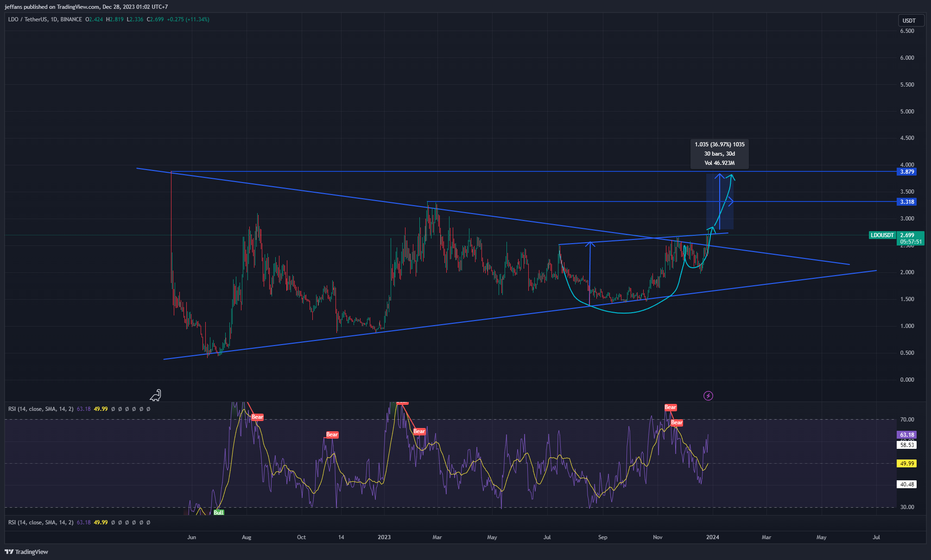The image size is (931, 560).
Task: Click the 1.000 price axis label
Action: 907,326
